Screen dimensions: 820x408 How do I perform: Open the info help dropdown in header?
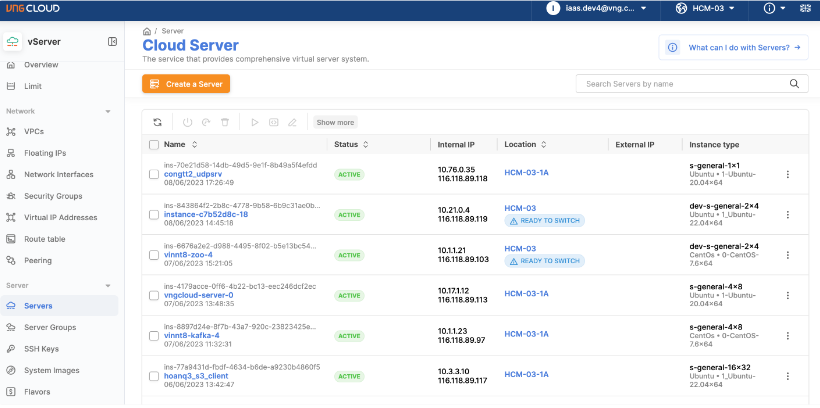click(x=774, y=9)
